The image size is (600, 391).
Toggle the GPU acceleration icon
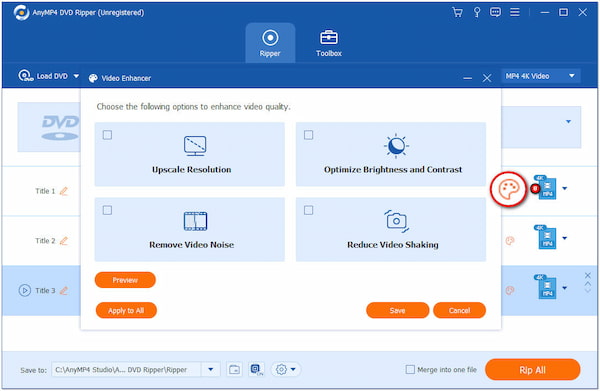[x=256, y=370]
